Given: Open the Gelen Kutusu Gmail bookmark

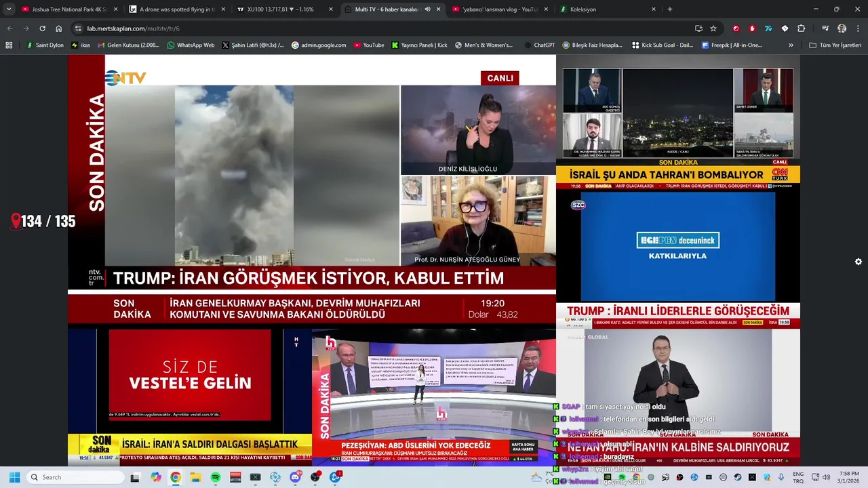Looking at the screenshot, I should pyautogui.click(x=128, y=45).
